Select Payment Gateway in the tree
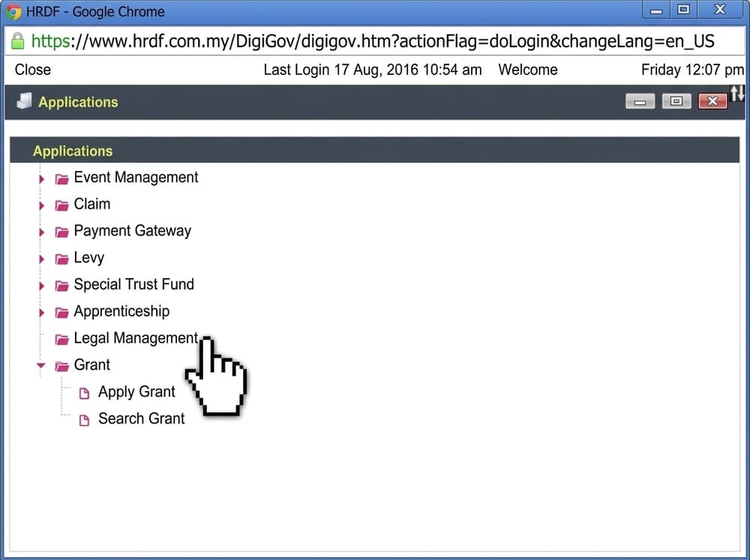The image size is (750, 560). point(133,231)
